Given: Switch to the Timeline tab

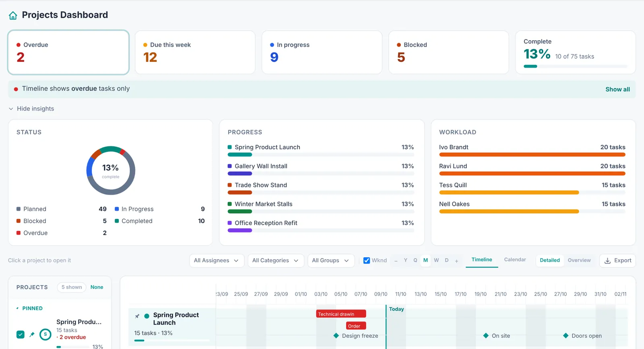Looking at the screenshot, I should point(482,260).
